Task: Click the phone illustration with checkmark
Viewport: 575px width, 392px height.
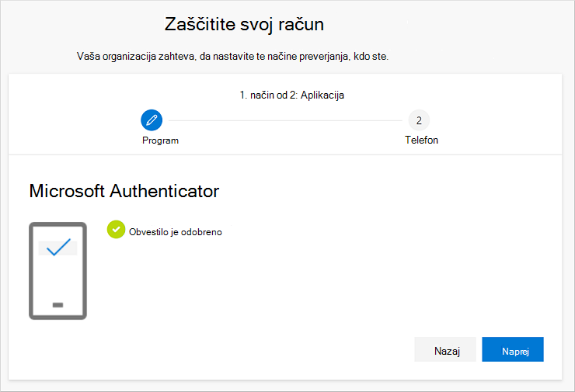Action: tap(58, 271)
